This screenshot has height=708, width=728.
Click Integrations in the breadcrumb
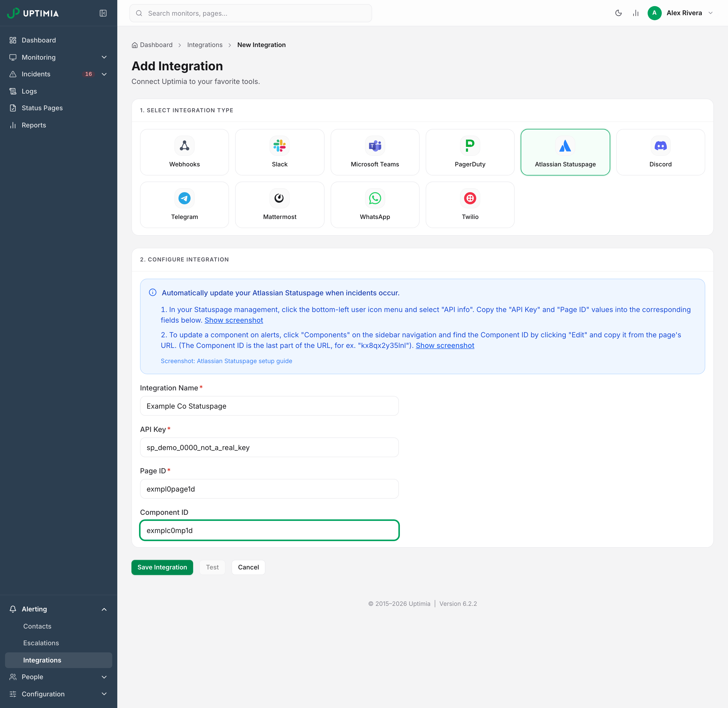coord(205,45)
